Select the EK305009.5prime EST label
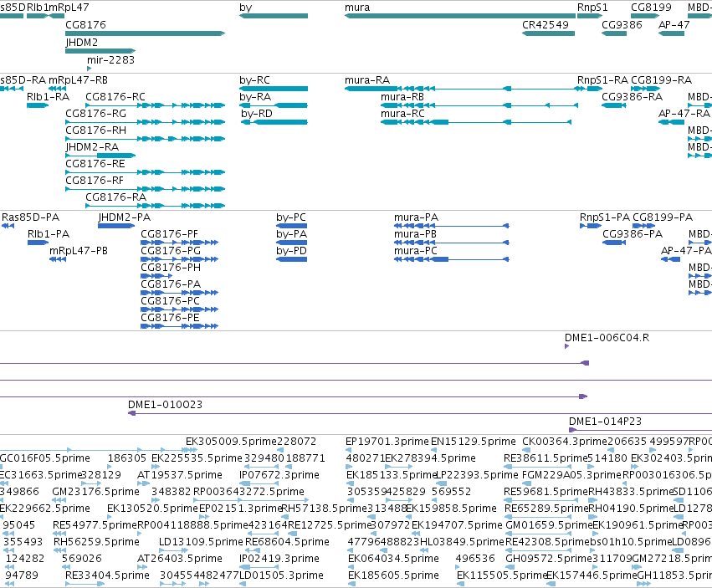Image resolution: width=712 pixels, height=588 pixels. 231,442
